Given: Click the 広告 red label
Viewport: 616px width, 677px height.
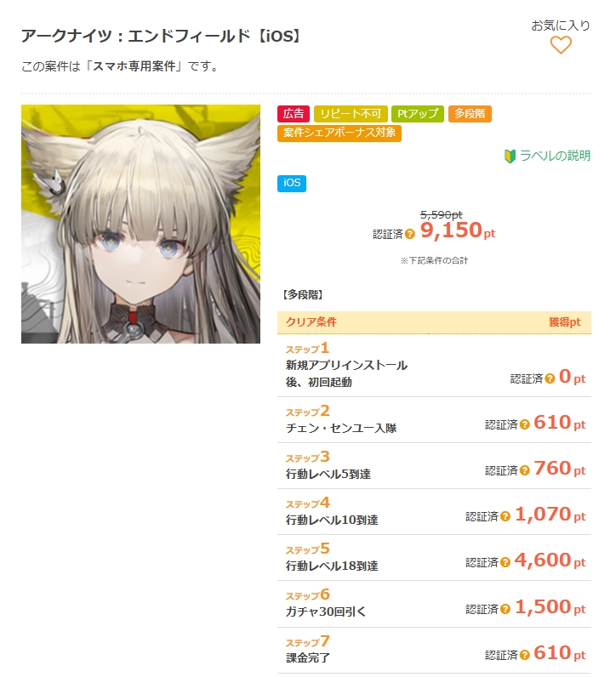Looking at the screenshot, I should point(294,114).
